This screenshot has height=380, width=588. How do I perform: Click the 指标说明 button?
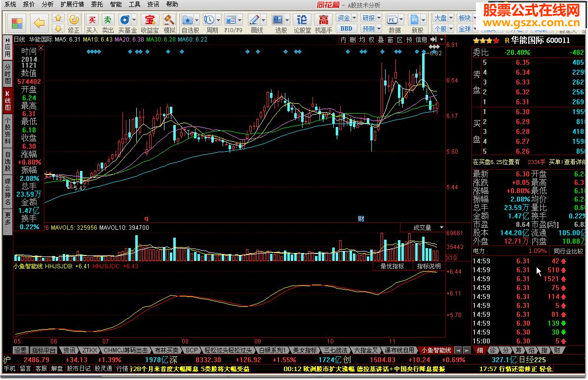[429, 266]
